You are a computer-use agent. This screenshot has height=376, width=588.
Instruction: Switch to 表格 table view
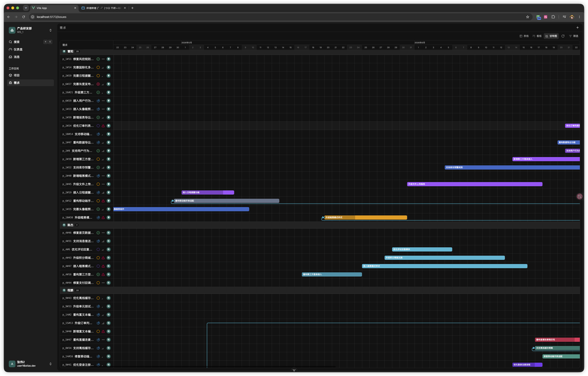point(524,36)
